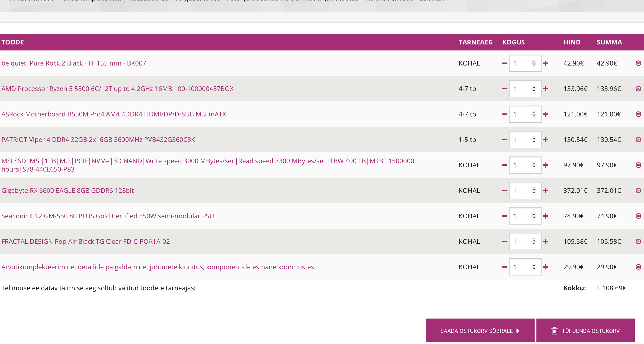Remove AMD Ryzen 5 5500 from cart
The height and width of the screenshot is (344, 644).
point(638,89)
